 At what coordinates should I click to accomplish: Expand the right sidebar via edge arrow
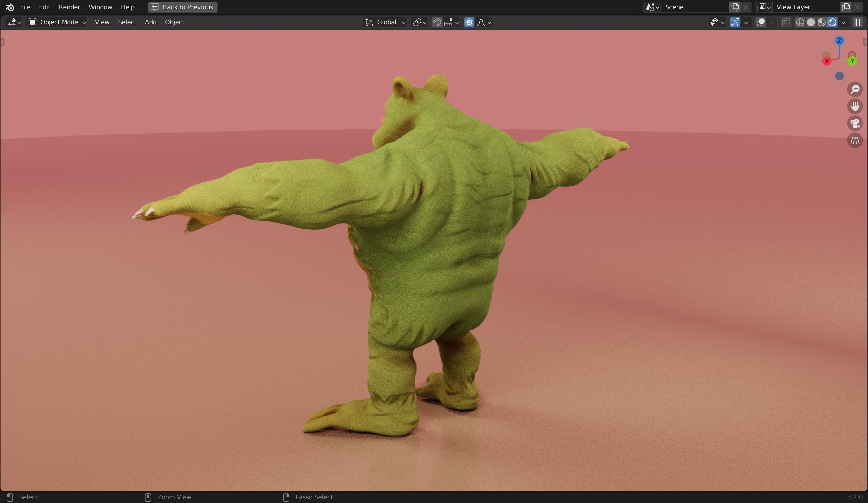tap(865, 42)
